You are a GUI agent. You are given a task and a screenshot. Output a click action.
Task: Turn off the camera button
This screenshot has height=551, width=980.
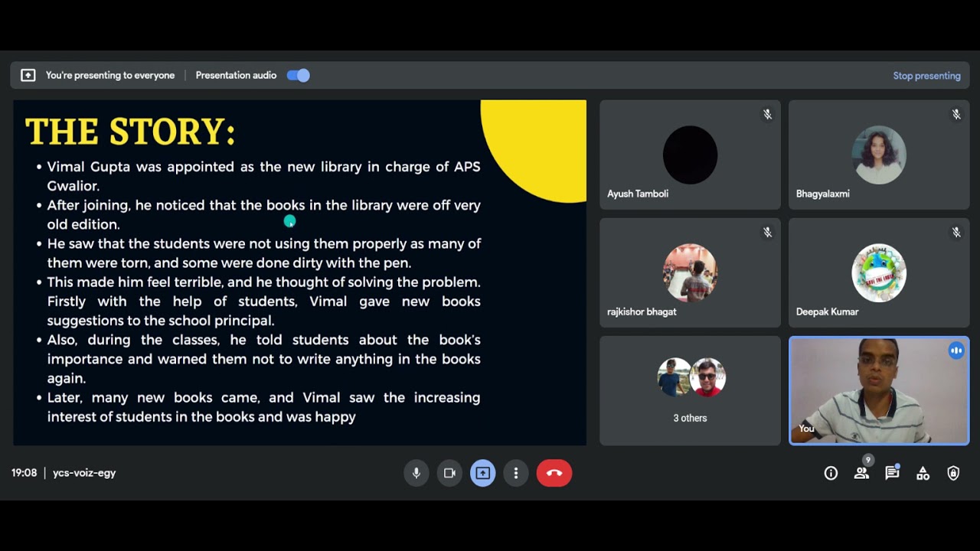click(x=449, y=473)
